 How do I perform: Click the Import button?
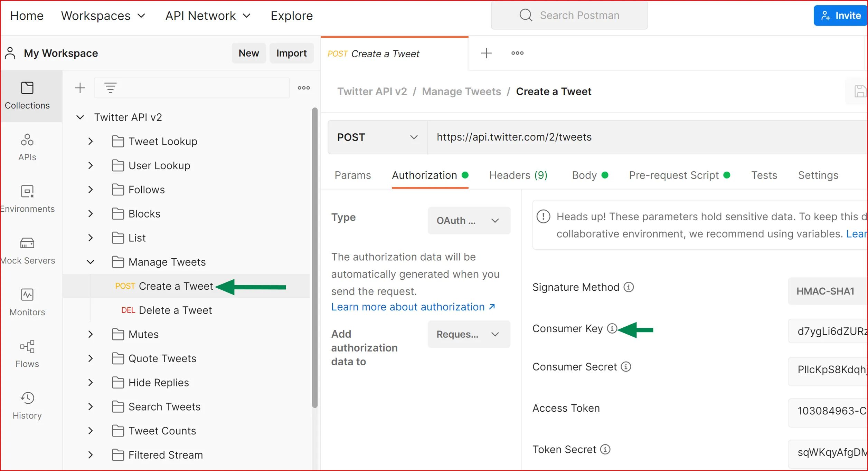point(291,53)
